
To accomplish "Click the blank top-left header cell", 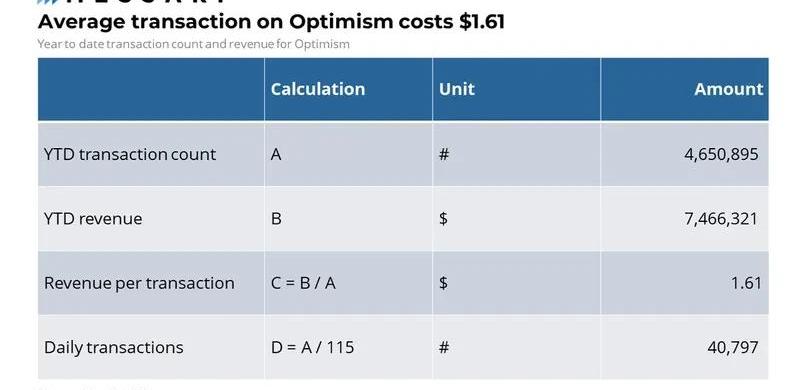I will coord(151,89).
